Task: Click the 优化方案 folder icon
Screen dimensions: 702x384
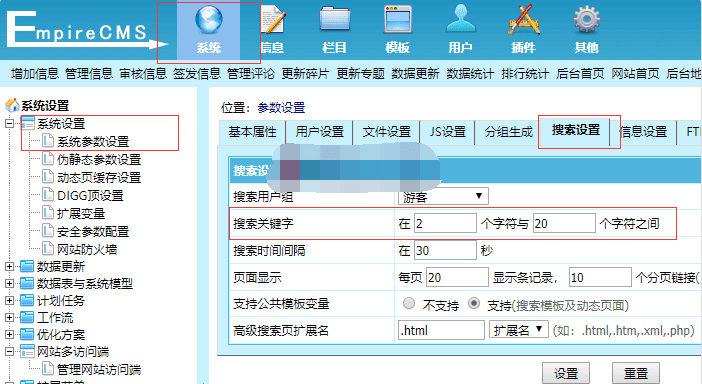Action: pos(27,334)
